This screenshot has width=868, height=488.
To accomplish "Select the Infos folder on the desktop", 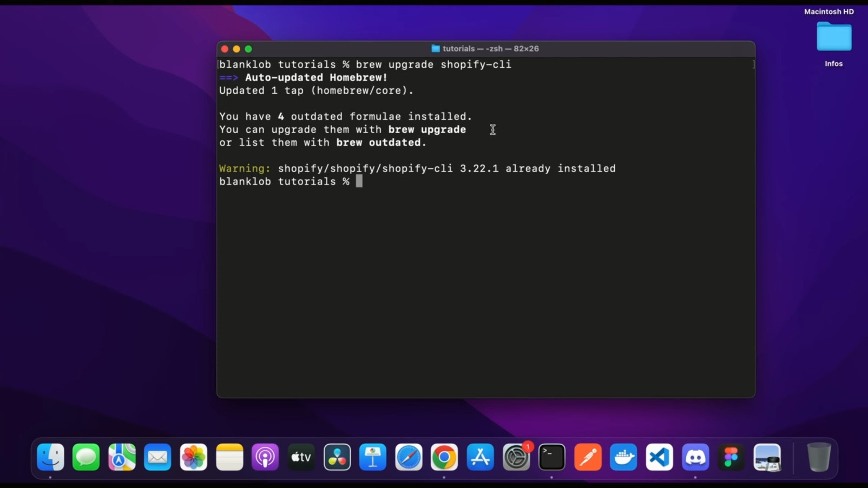I will tap(834, 37).
